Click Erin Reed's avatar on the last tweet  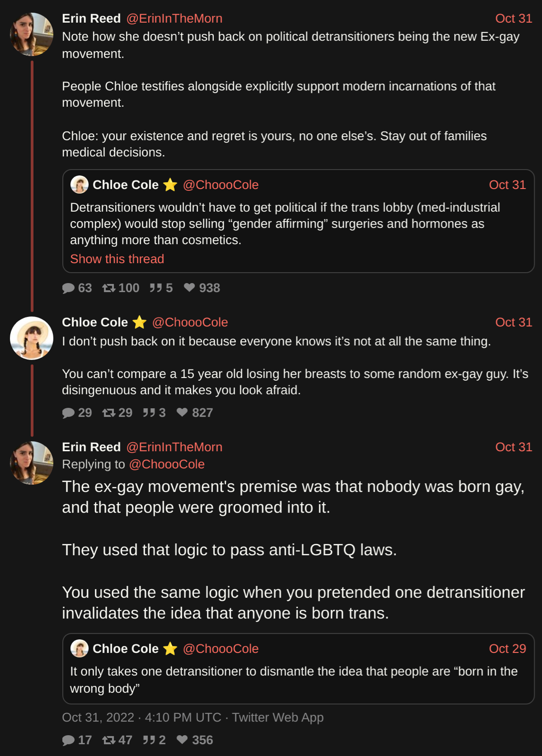click(x=32, y=463)
